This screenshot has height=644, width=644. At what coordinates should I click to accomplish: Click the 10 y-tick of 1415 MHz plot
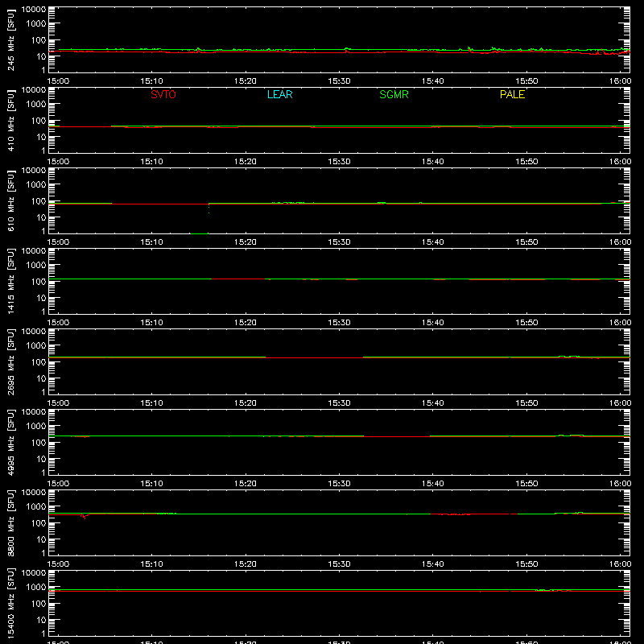point(41,298)
